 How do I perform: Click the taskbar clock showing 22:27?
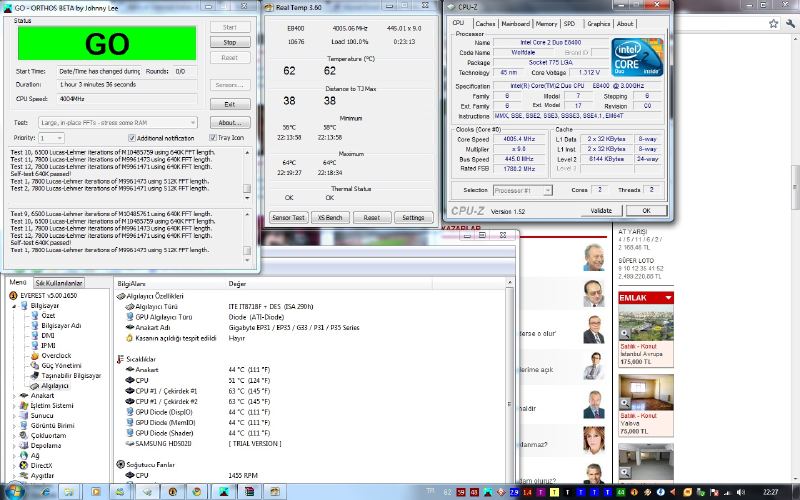click(x=770, y=492)
